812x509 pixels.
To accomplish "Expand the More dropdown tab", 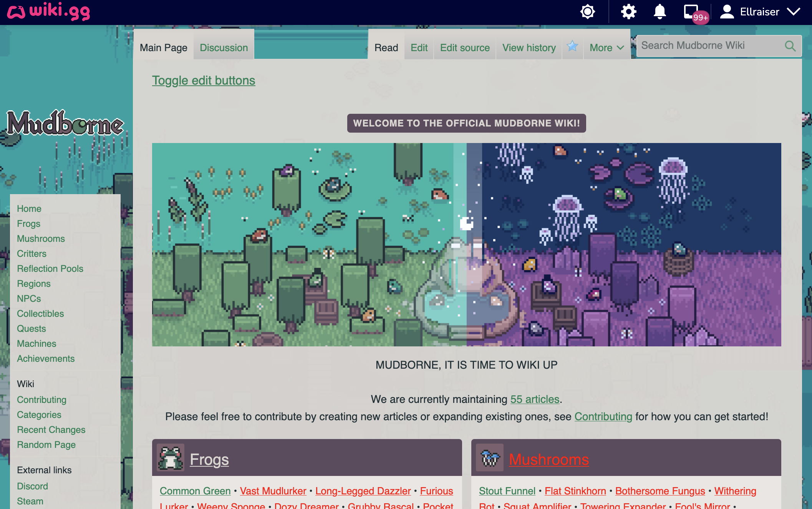I will [x=607, y=48].
